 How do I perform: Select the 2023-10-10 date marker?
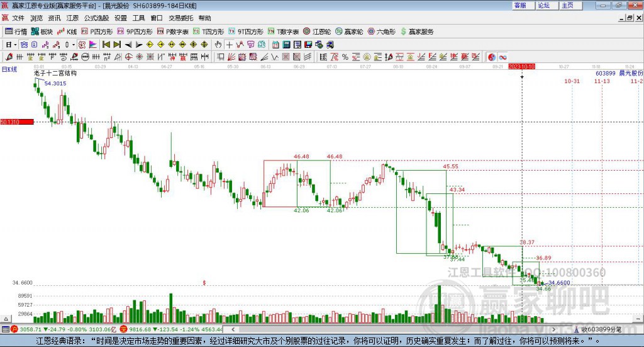(x=521, y=66)
